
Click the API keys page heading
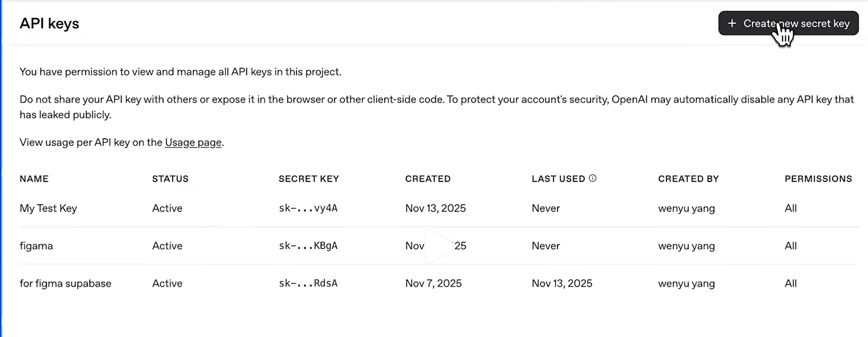click(x=49, y=23)
